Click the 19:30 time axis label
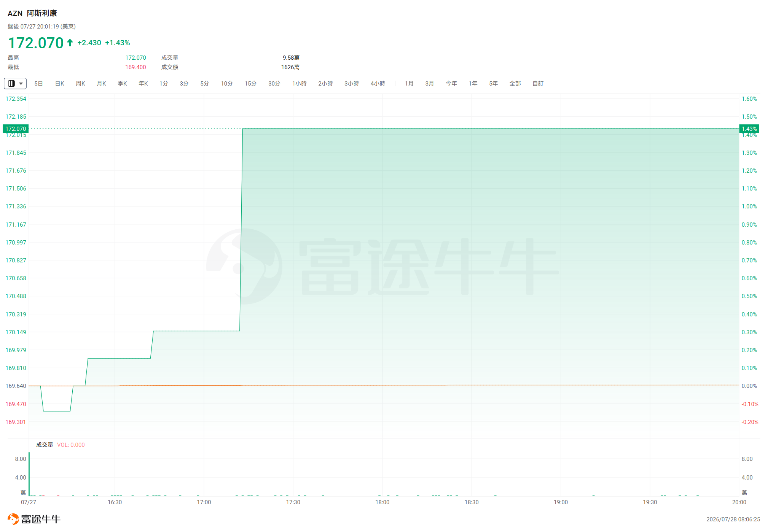 click(650, 502)
